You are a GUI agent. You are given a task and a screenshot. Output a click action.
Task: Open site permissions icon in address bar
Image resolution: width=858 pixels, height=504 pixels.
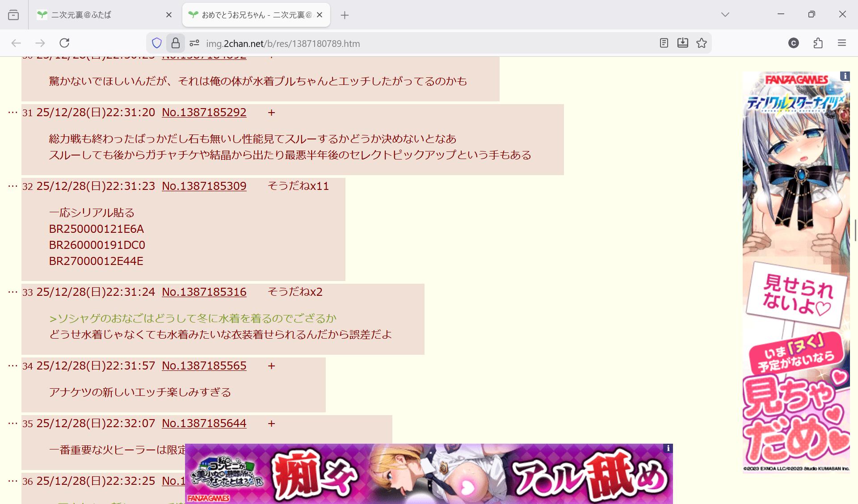194,43
